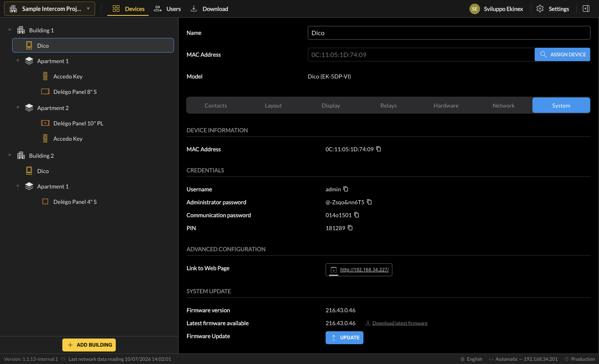Viewport: 599px width, 364px height.
Task: Click the Delégo Panel 8" S icon
Action: point(45,91)
